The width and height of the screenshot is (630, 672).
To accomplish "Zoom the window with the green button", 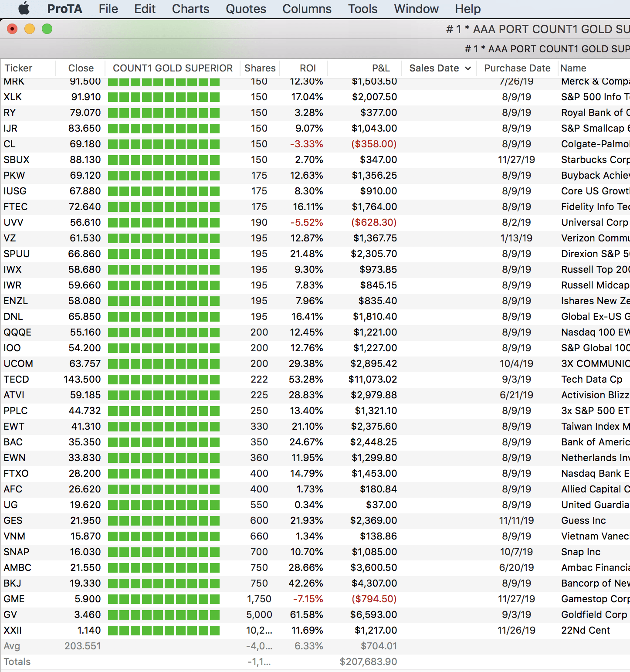I will pos(47,29).
